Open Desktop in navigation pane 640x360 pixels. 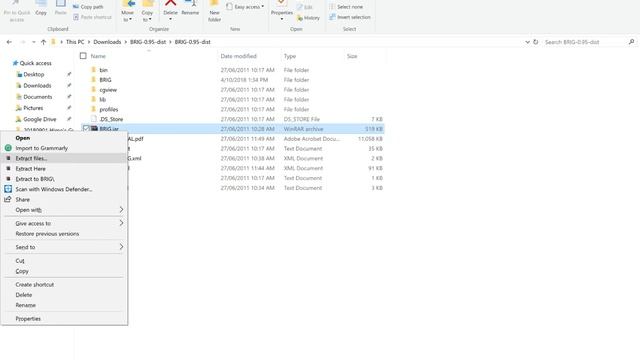tap(33, 74)
